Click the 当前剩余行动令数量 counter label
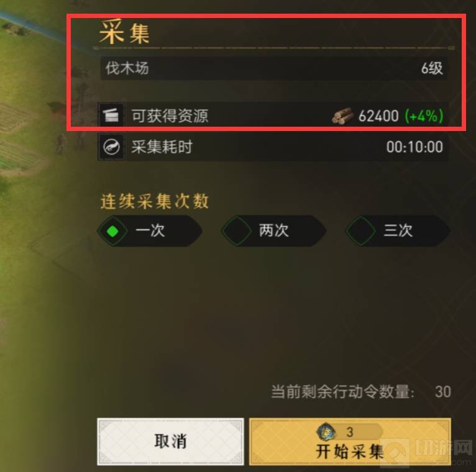 (343, 392)
